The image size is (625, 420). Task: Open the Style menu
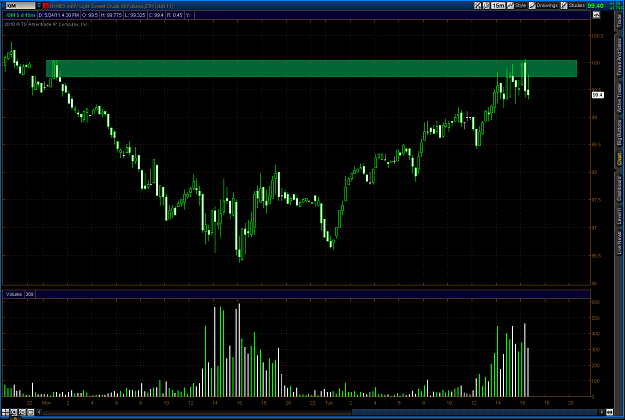tap(521, 6)
